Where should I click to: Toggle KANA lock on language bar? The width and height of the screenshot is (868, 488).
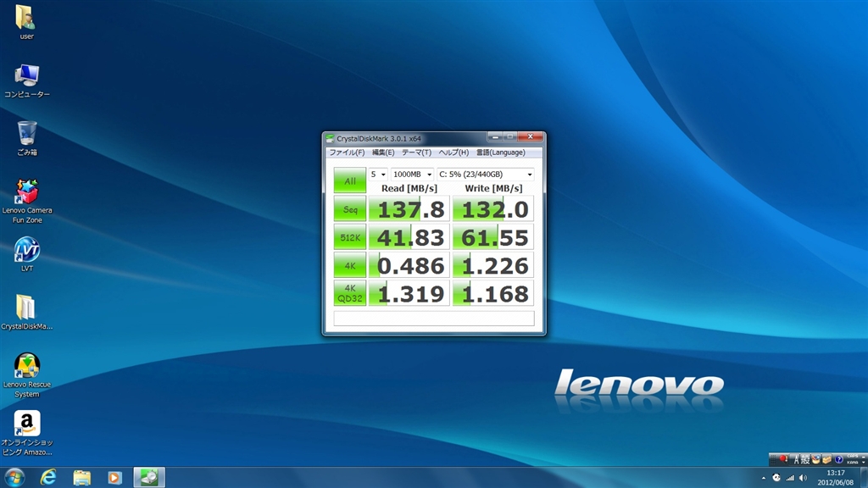point(853,463)
